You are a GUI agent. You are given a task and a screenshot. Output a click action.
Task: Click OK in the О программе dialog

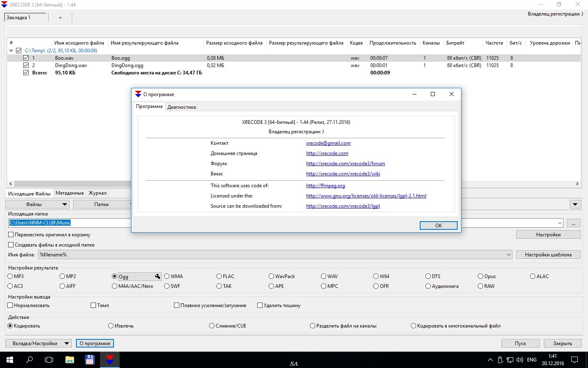tap(438, 225)
